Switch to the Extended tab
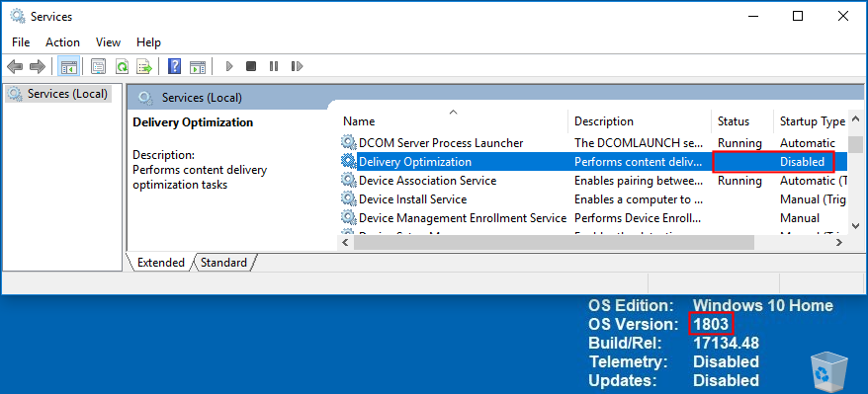Viewport: 868px width, 394px height. tap(160, 263)
